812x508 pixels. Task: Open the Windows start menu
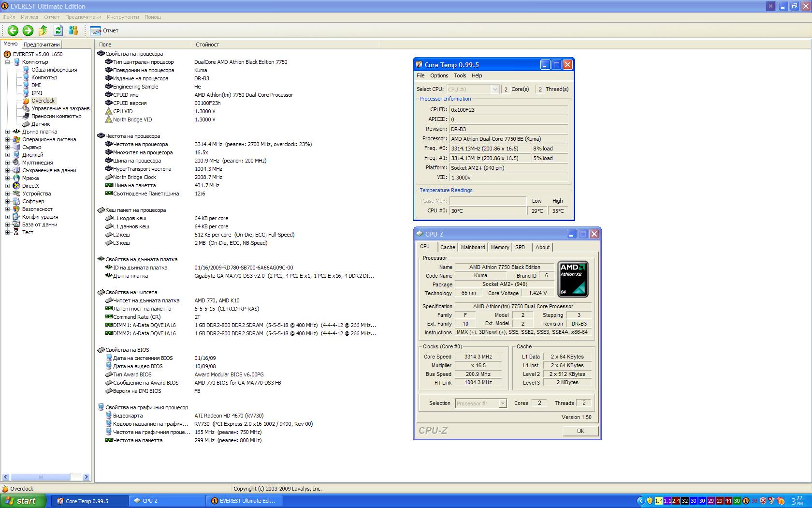click(x=23, y=501)
